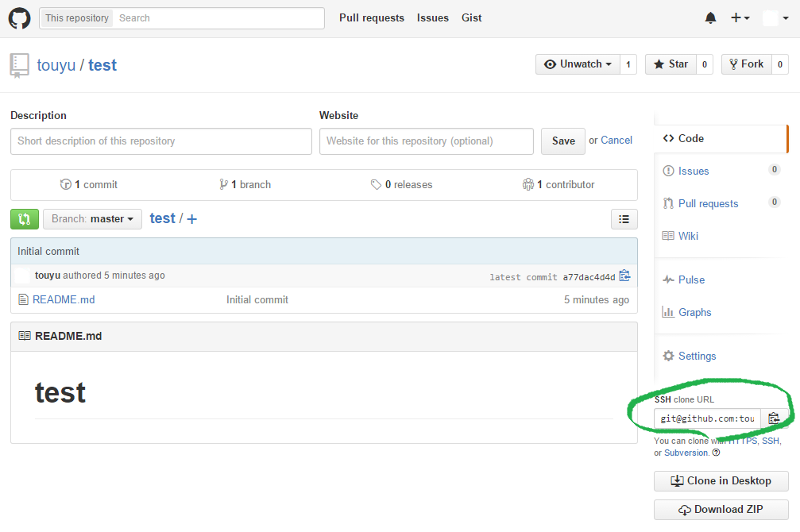The height and width of the screenshot is (532, 800).
Task: Focus the repository search field
Action: [219, 18]
